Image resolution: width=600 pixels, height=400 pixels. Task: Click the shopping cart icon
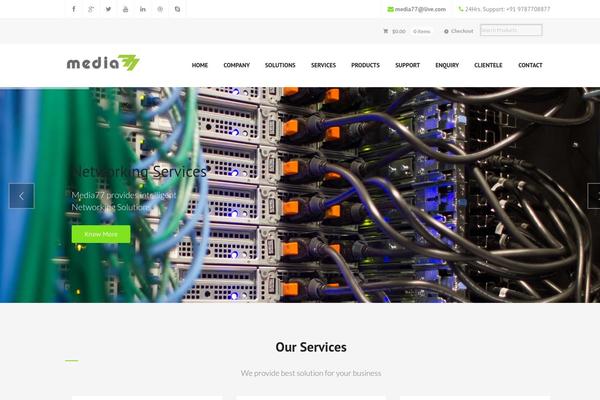coord(385,31)
